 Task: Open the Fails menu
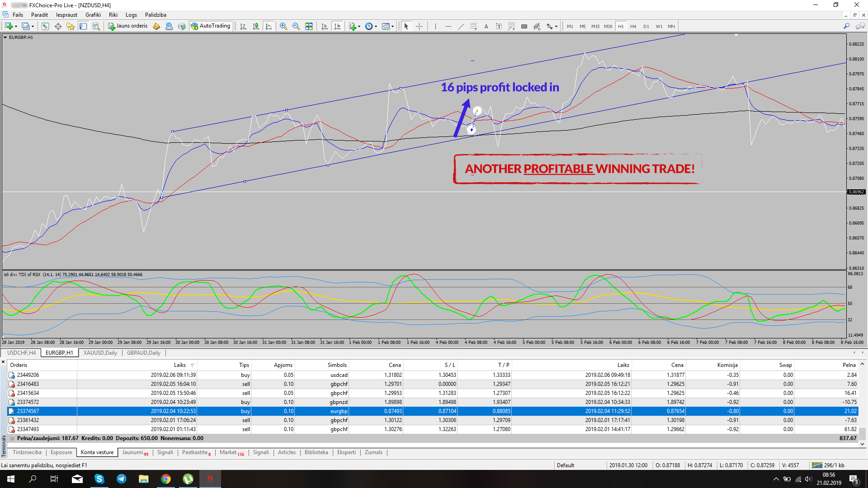pos(18,15)
